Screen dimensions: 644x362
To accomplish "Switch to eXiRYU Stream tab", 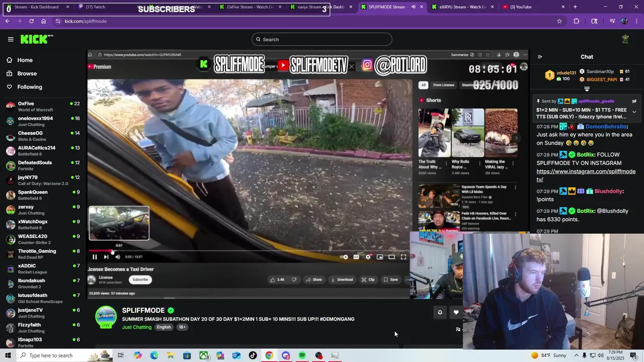I will pyautogui.click(x=463, y=7).
